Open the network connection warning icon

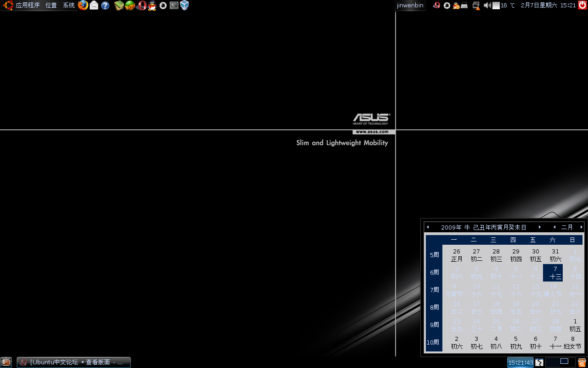click(x=476, y=6)
